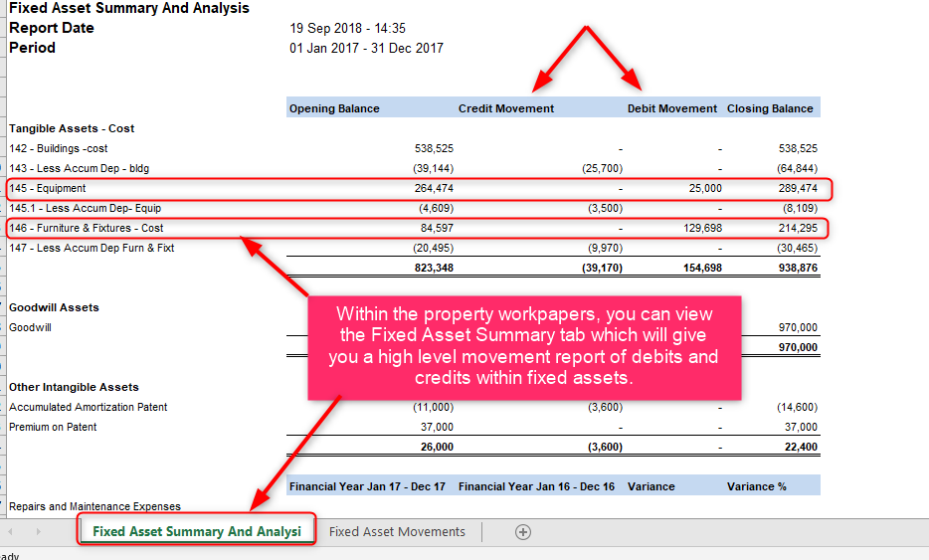Click the Premium on Patent label
Image resolution: width=929 pixels, height=560 pixels.
(x=53, y=427)
